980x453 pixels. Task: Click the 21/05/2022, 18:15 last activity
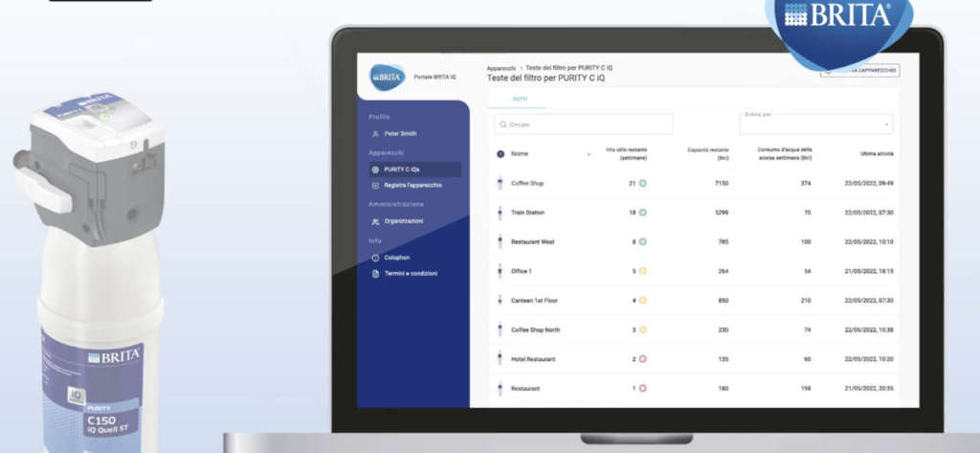(869, 272)
